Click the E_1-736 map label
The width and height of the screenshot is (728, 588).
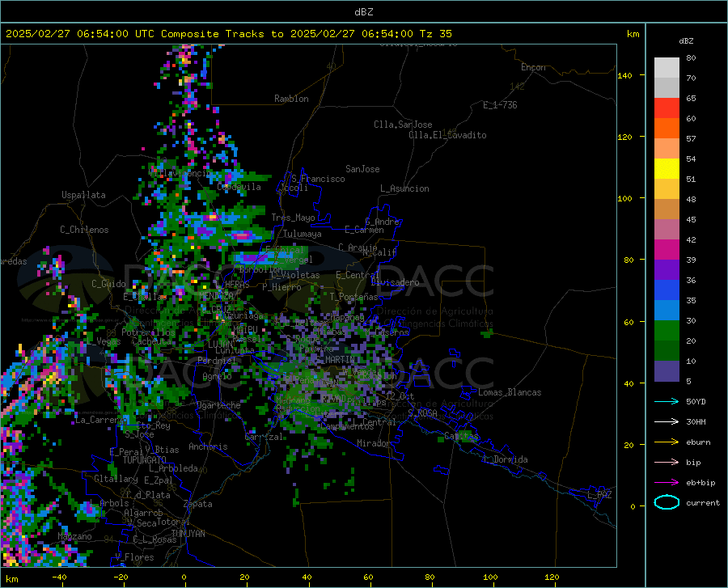(x=500, y=105)
